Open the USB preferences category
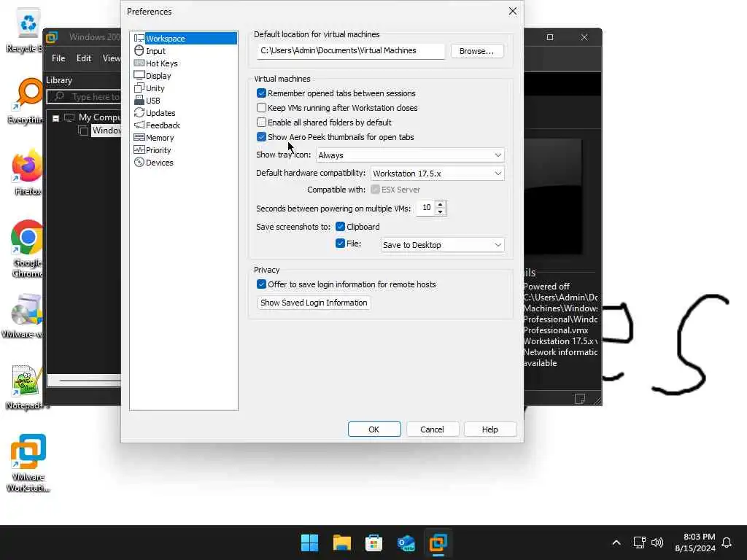The image size is (747, 560). tap(153, 101)
